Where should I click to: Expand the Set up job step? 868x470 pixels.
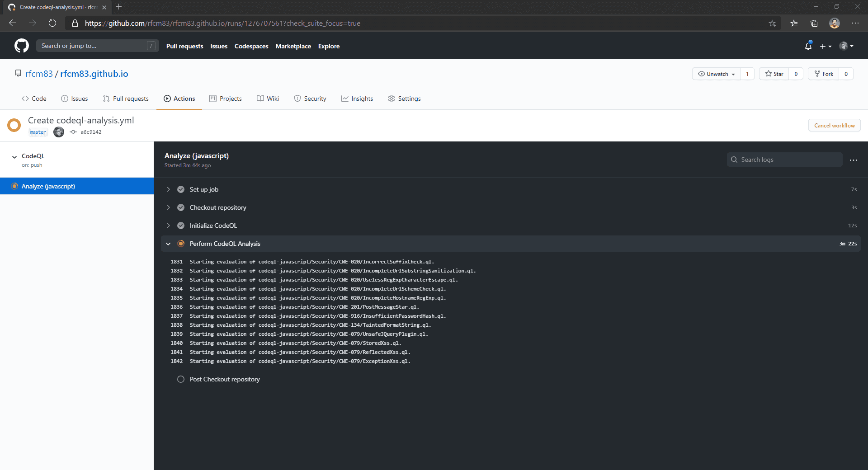click(x=511, y=189)
